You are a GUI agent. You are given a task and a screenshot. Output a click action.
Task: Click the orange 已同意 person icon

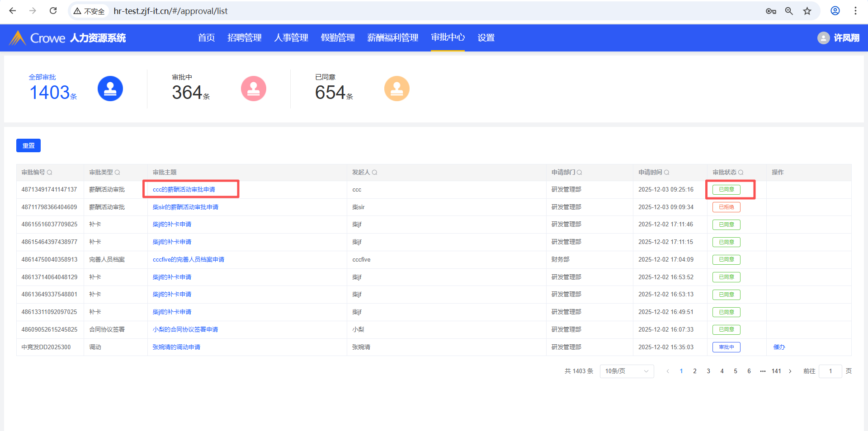click(397, 89)
